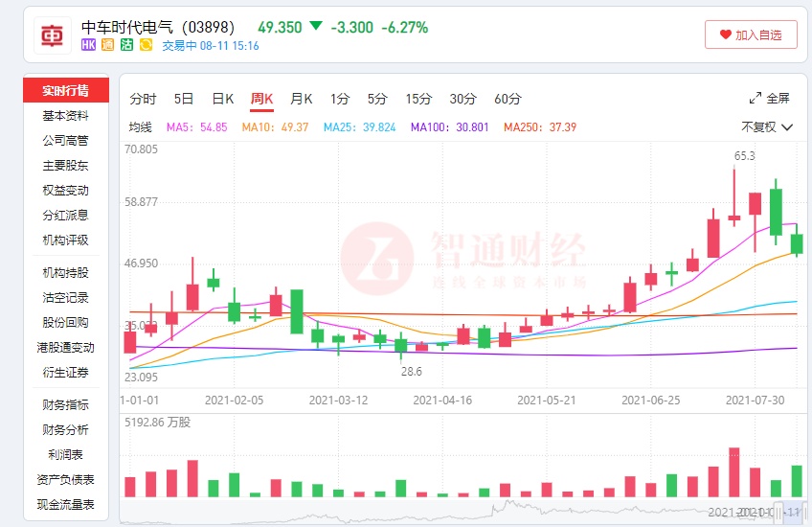Open 权益变动 in the sidebar
Image resolution: width=812 pixels, height=527 pixels.
[x=66, y=190]
